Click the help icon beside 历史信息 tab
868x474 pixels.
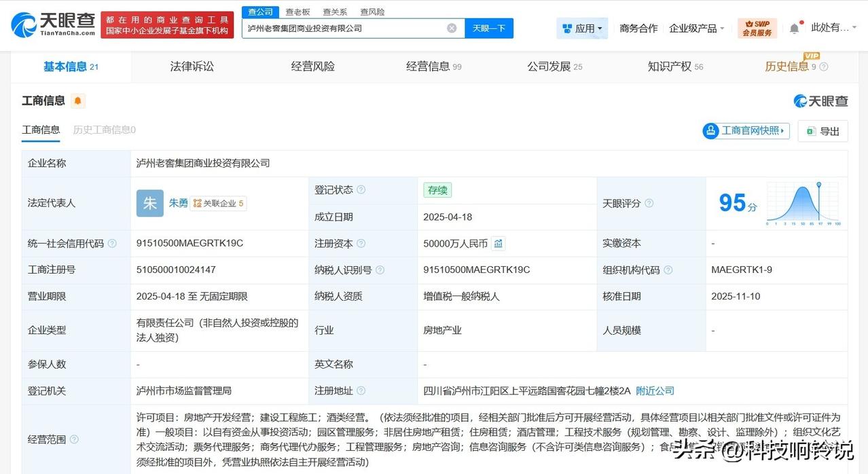pyautogui.click(x=824, y=67)
